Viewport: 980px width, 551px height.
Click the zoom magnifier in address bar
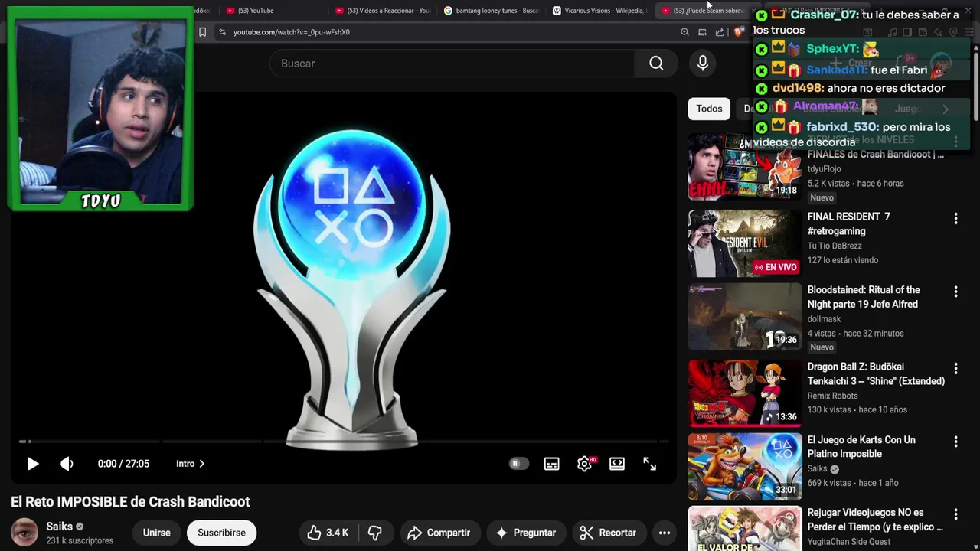click(684, 32)
